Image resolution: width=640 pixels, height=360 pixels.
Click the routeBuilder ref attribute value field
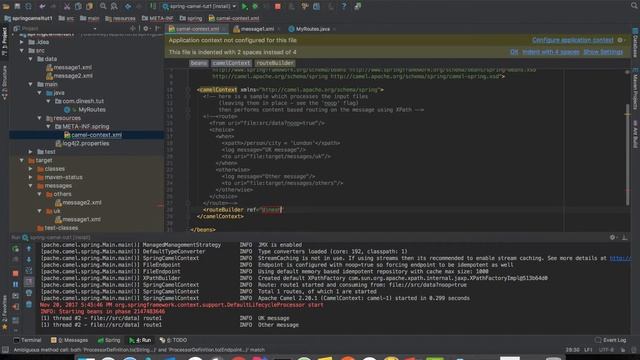coord(271,210)
